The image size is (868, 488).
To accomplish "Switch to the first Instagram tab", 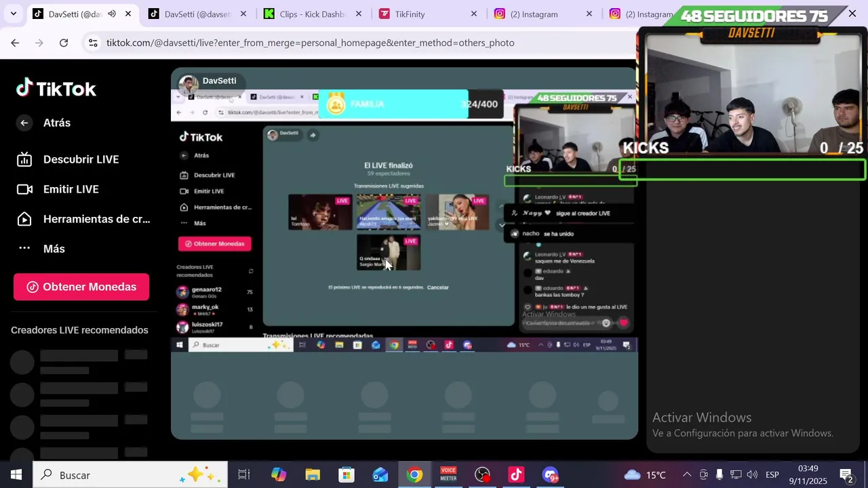I will pos(543,14).
